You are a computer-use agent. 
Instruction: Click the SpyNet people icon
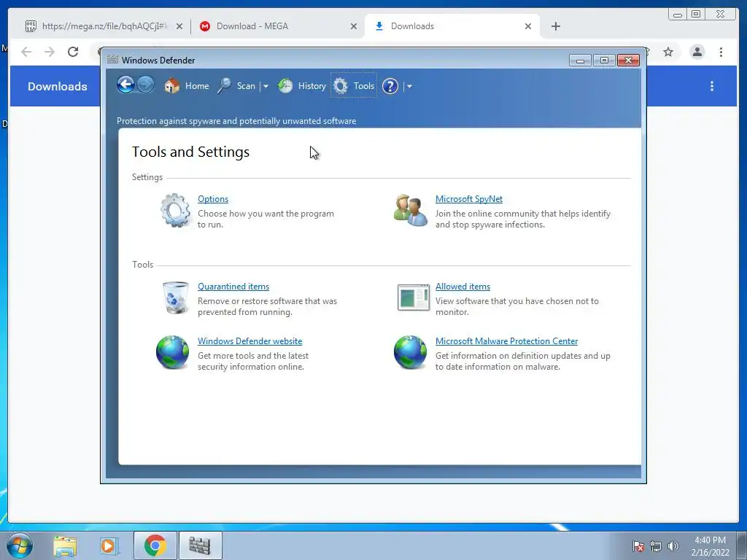click(x=411, y=210)
